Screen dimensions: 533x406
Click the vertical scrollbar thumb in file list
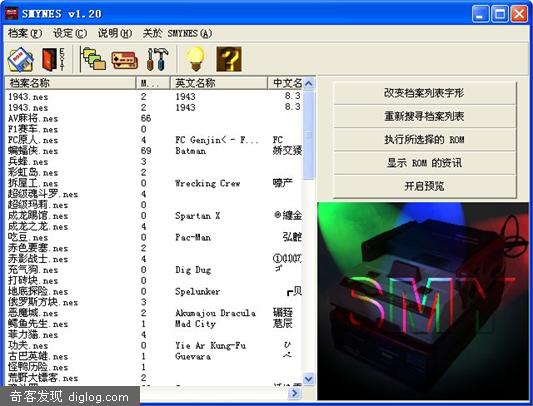(x=309, y=135)
